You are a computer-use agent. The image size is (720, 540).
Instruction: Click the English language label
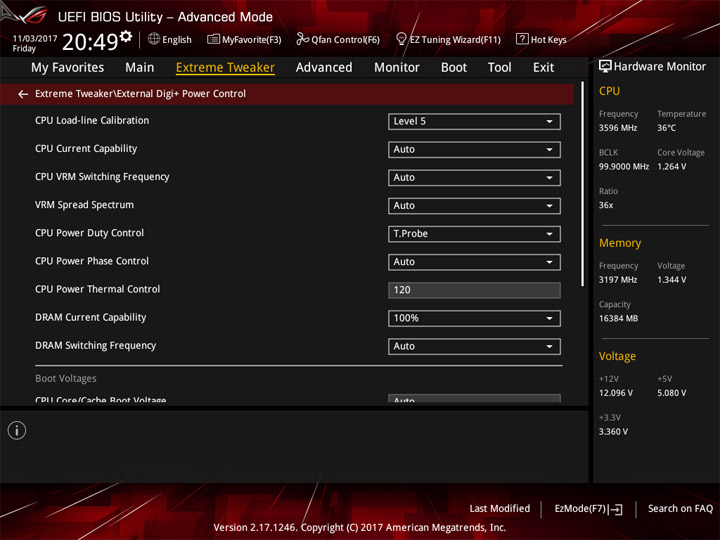click(177, 40)
